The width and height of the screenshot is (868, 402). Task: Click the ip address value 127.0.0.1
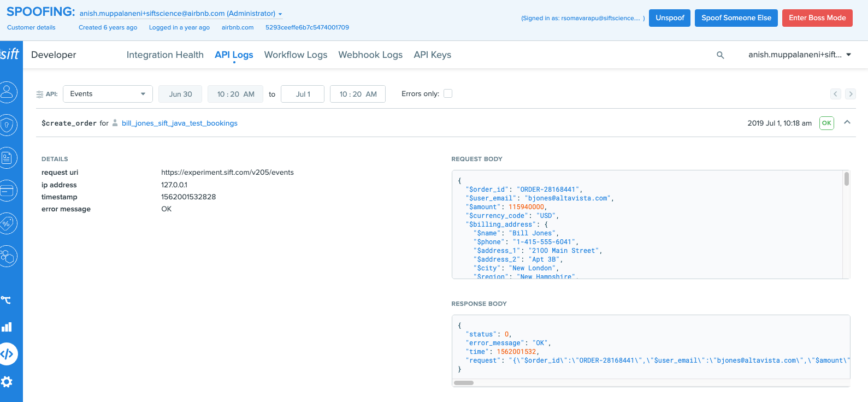(x=174, y=185)
